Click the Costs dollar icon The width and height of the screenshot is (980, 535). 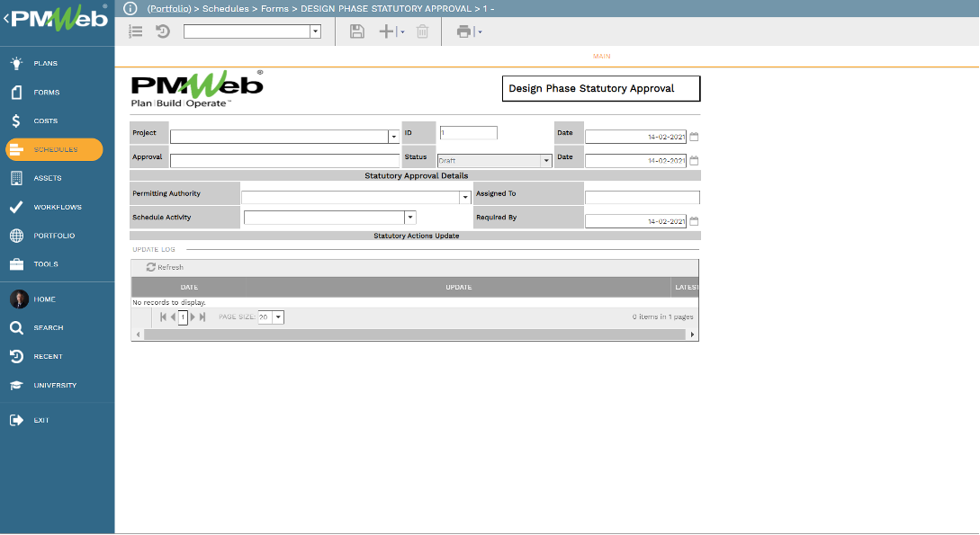[x=16, y=120]
